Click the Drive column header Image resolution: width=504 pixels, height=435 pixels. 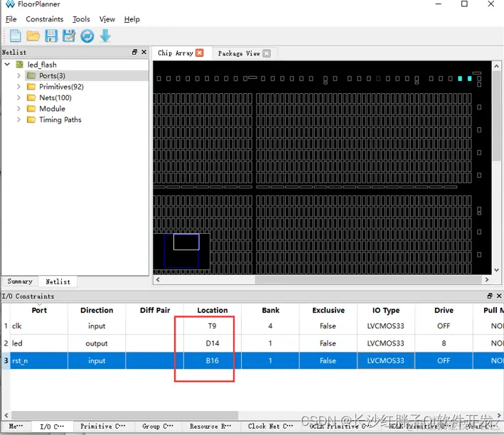444,310
